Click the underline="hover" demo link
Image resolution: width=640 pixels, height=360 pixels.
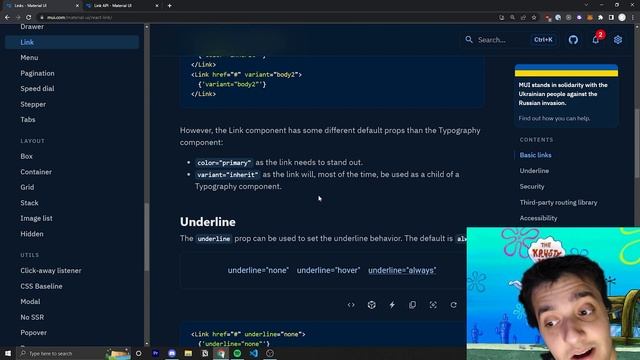point(329,270)
